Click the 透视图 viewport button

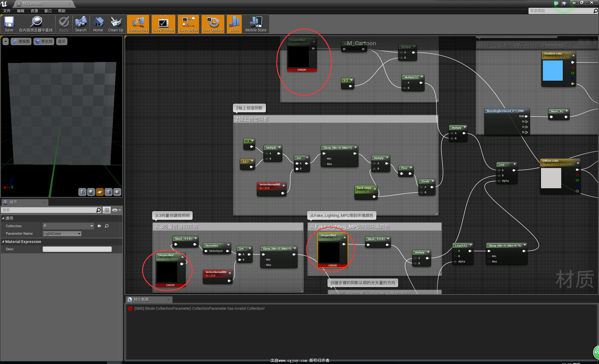point(21,41)
